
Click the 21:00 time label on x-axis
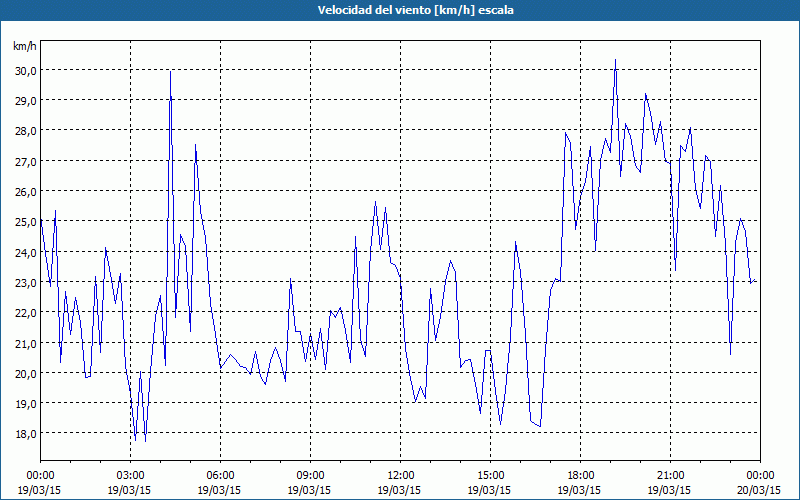[670, 476]
